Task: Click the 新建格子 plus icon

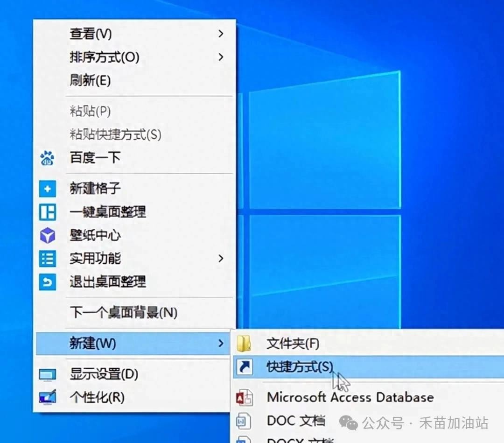Action: point(47,189)
